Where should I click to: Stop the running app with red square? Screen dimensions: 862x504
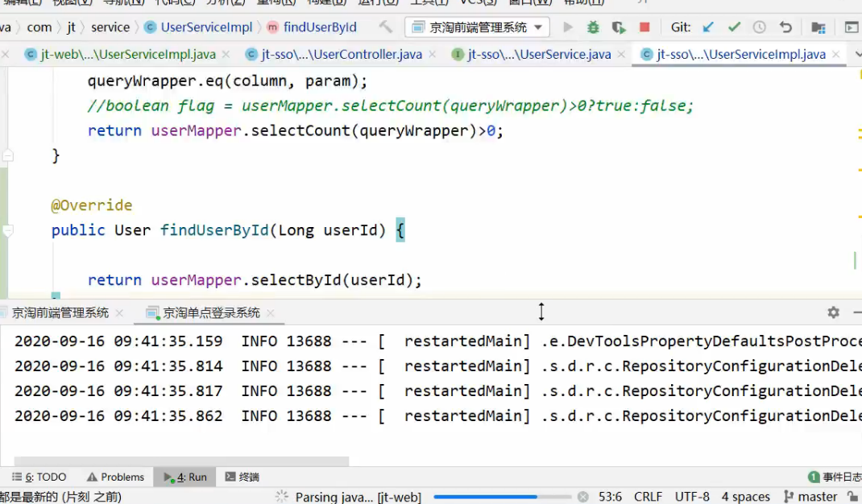coord(644,27)
